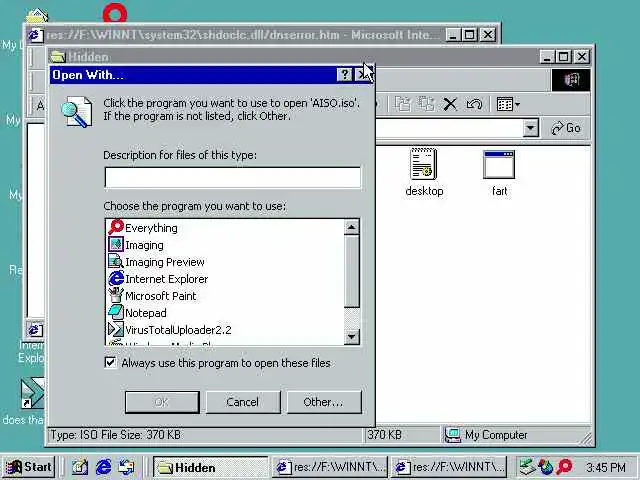The height and width of the screenshot is (480, 640).
Task: Expand the address bar dropdown arrow
Action: tap(530, 128)
